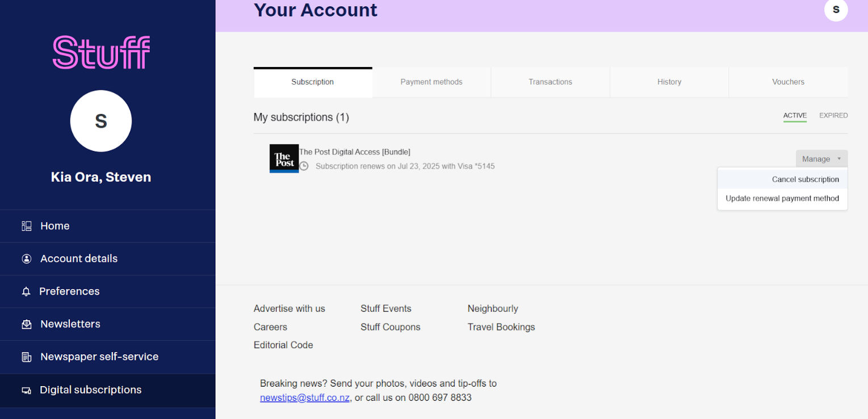Click the Account details person icon
This screenshot has width=868, height=419.
pos(27,259)
